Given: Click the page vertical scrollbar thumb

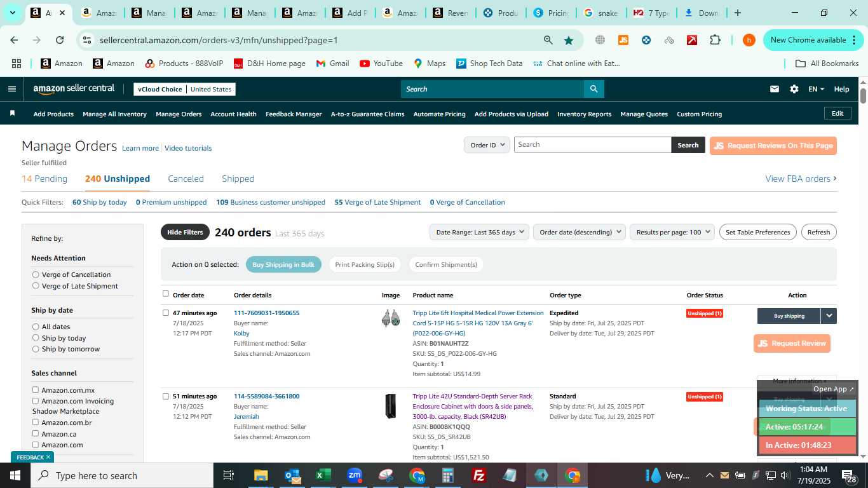Looking at the screenshot, I should click(863, 95).
